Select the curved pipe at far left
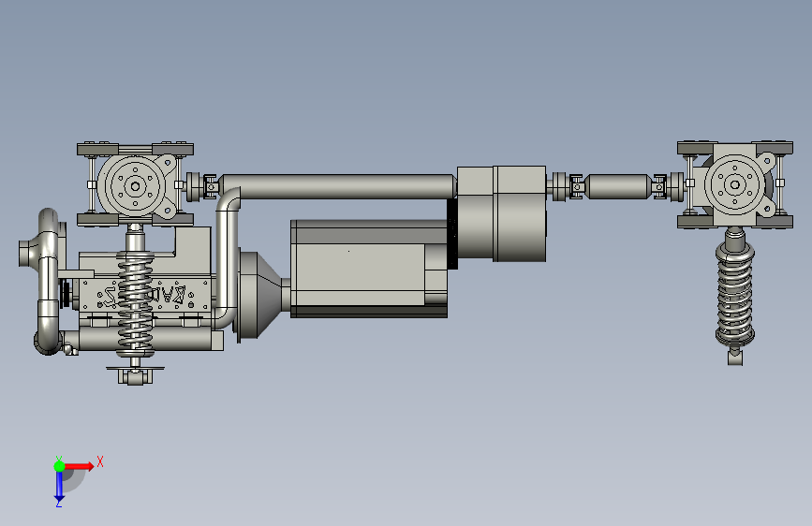812x526 pixels. (48, 281)
